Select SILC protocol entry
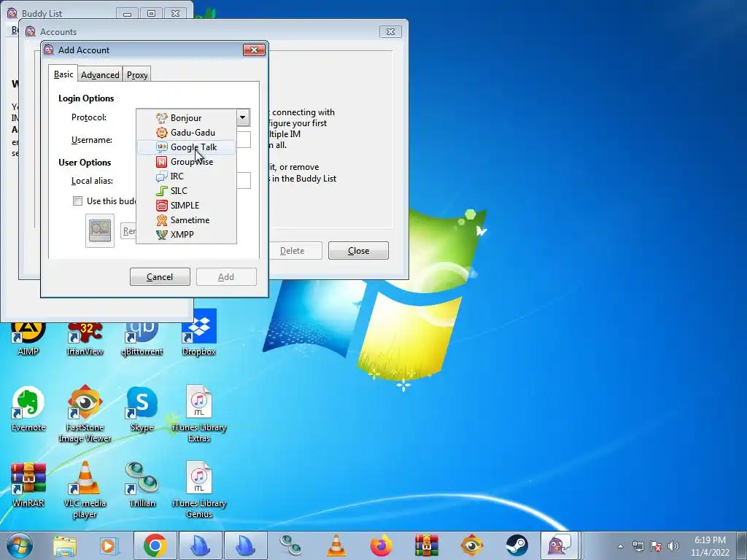747x560 pixels. click(x=186, y=191)
